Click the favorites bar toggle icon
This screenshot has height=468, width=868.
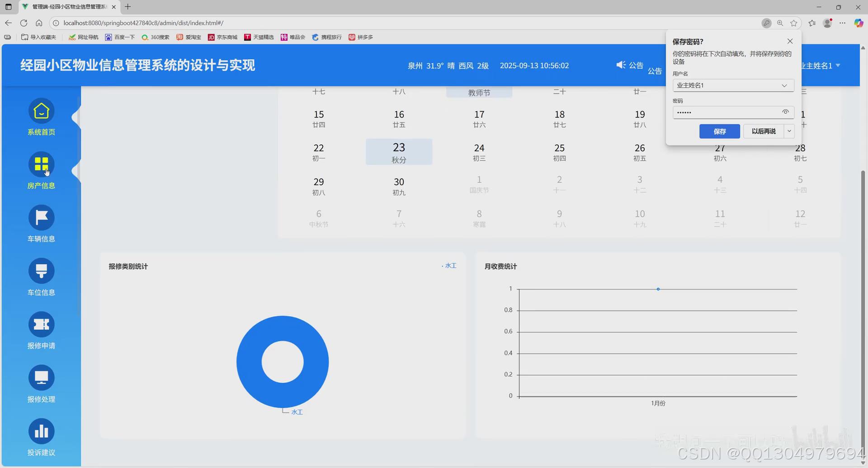[x=8, y=37]
